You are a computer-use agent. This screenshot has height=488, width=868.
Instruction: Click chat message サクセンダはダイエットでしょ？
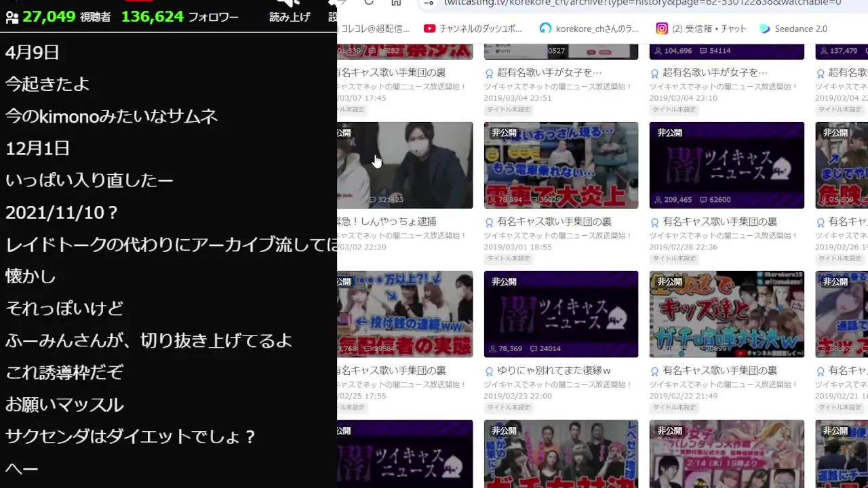pos(130,436)
